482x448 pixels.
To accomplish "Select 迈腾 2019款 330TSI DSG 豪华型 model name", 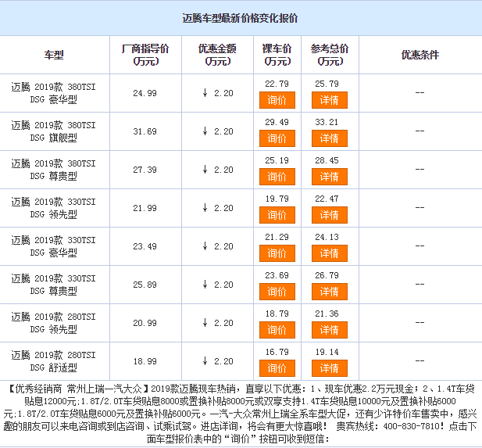I will point(53,246).
